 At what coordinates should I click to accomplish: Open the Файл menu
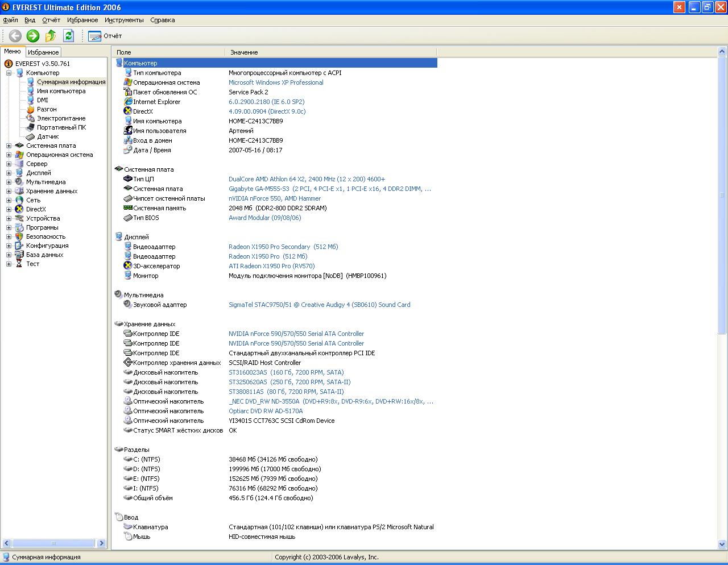[10, 20]
